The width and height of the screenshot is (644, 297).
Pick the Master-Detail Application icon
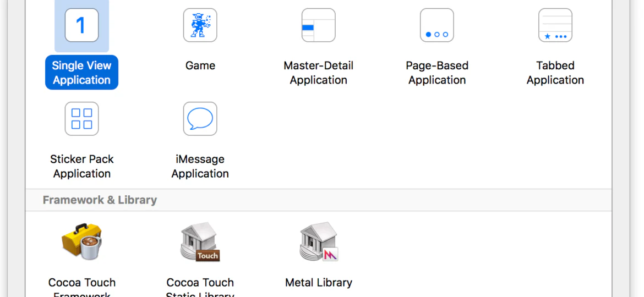pyautogui.click(x=318, y=25)
